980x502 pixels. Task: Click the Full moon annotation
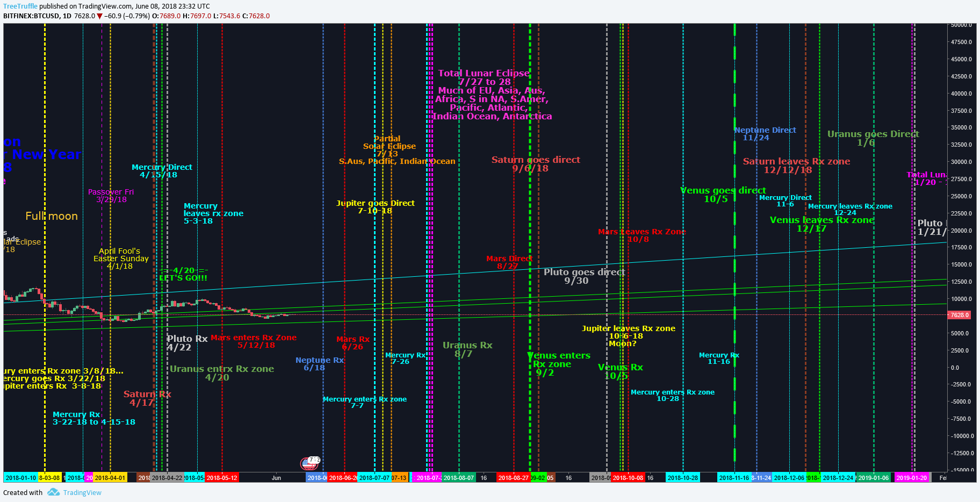(x=52, y=216)
